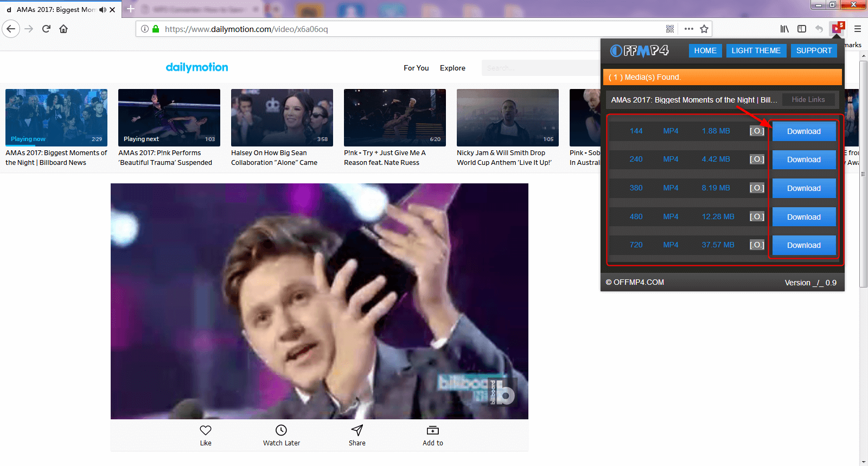Toggle Hide Links for the found media
Viewport: 868px width, 466px height.
pyautogui.click(x=808, y=100)
